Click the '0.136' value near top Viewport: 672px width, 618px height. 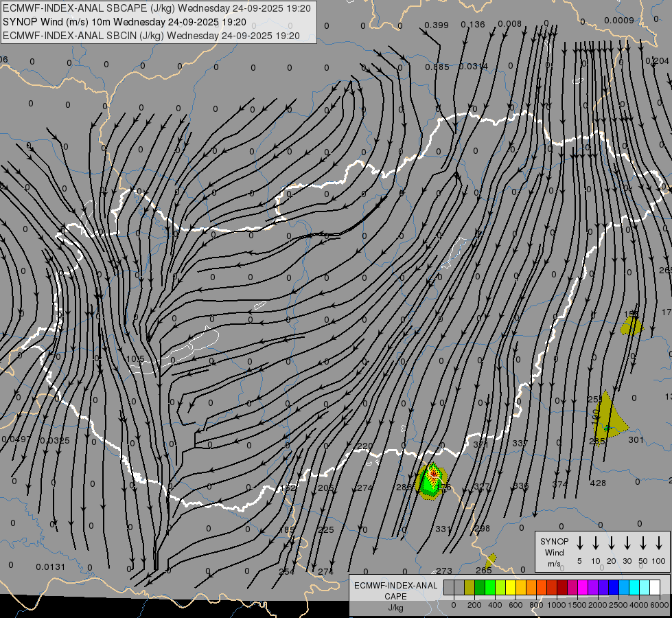[x=473, y=25]
